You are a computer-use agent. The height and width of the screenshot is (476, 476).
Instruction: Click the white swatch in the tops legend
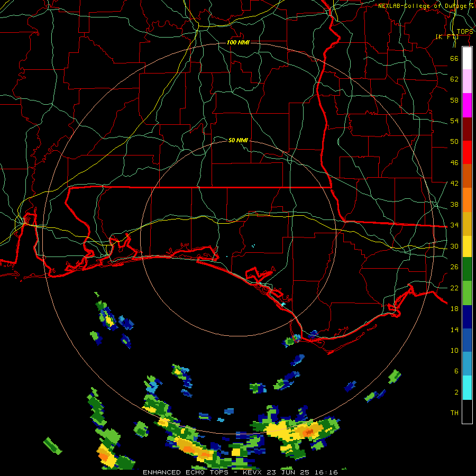467,58
